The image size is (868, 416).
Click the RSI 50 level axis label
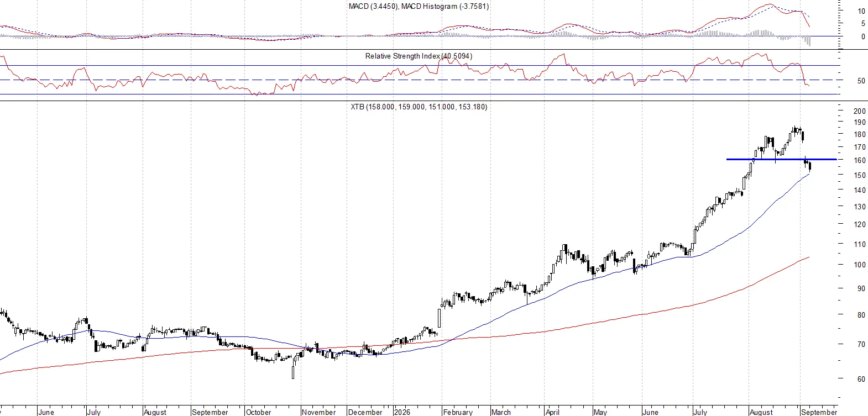pyautogui.click(x=861, y=81)
